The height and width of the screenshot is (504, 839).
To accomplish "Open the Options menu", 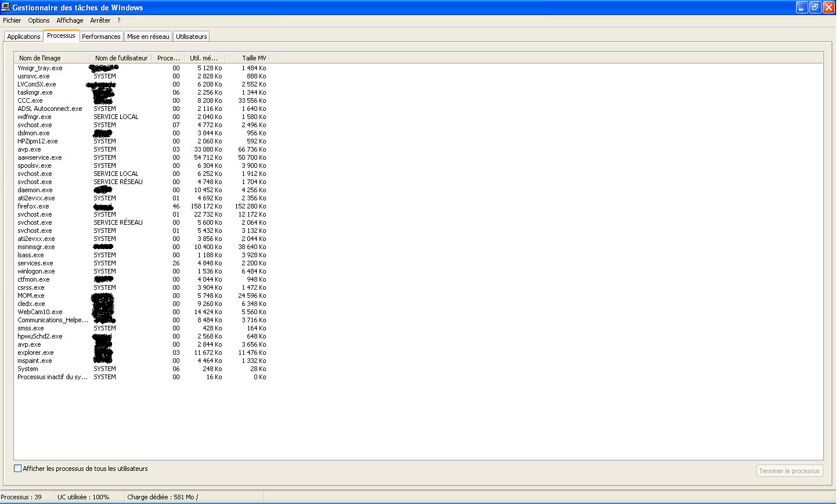I will (39, 20).
